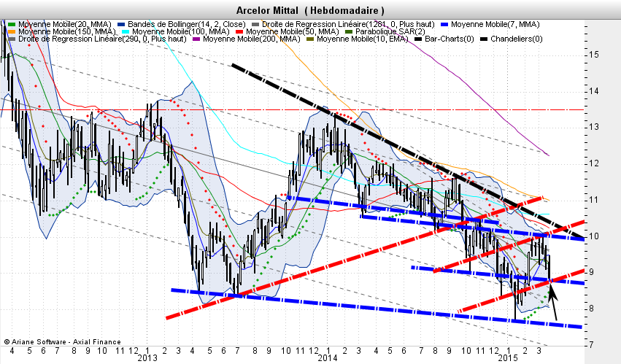The width and height of the screenshot is (621, 364).
Task: Select the 'Moyenne Mobile(10, EMA)' legend label
Action: [x=363, y=39]
